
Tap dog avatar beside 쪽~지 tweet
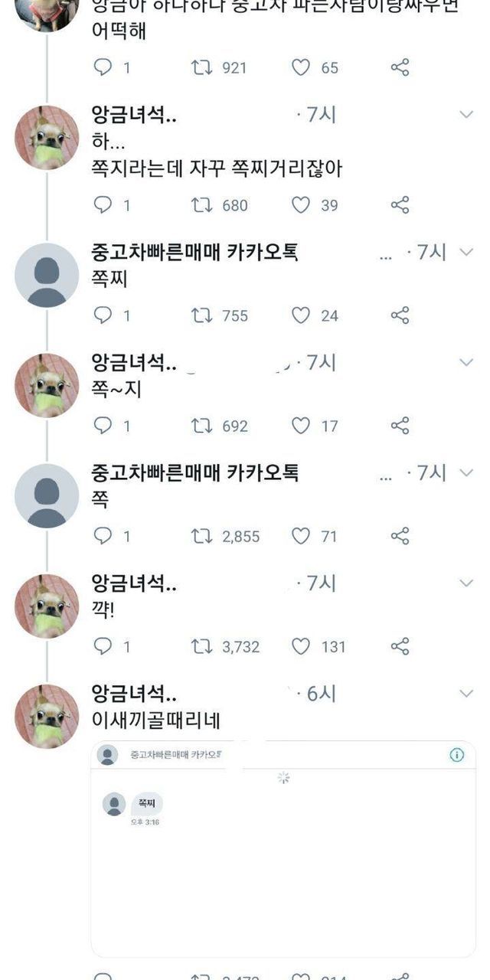coord(47,385)
